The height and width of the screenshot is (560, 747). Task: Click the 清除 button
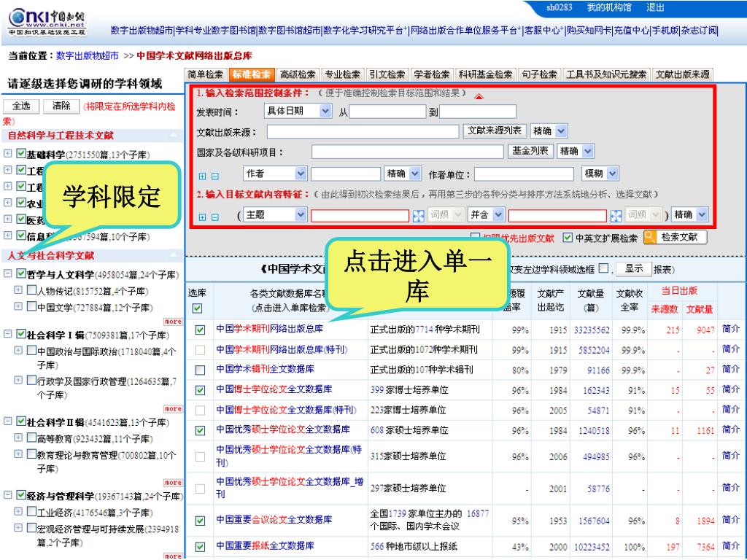[x=61, y=106]
